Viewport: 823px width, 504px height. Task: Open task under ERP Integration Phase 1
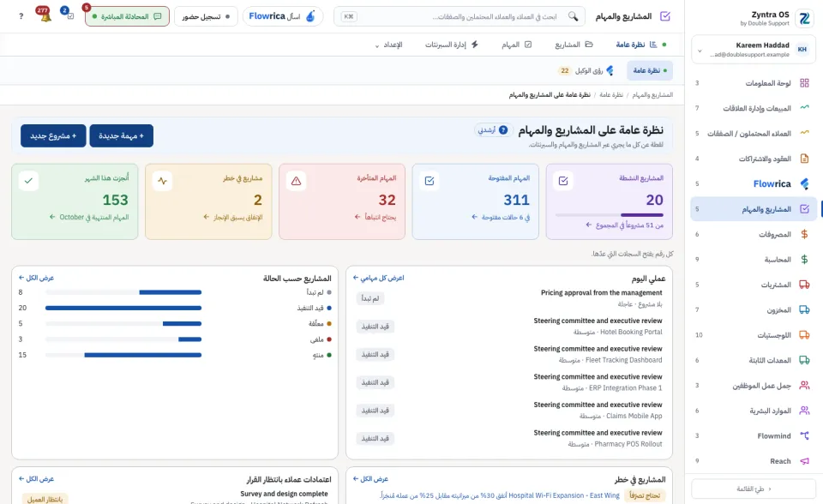click(598, 376)
